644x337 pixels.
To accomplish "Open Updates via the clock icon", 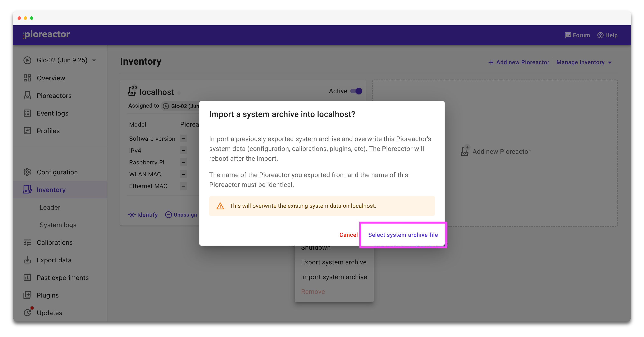I will tap(28, 312).
